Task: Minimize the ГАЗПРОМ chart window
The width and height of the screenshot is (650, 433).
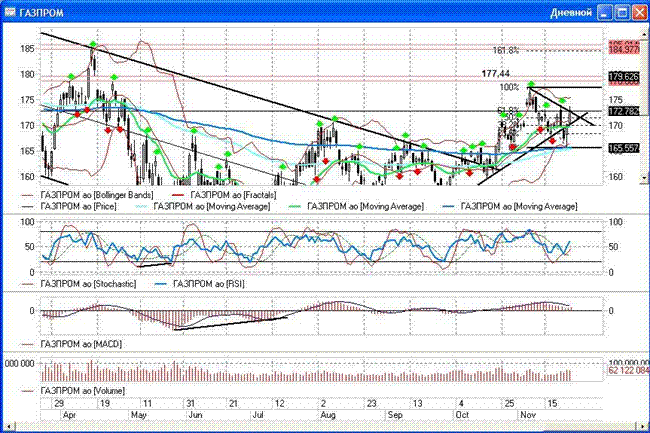Action: click(605, 13)
